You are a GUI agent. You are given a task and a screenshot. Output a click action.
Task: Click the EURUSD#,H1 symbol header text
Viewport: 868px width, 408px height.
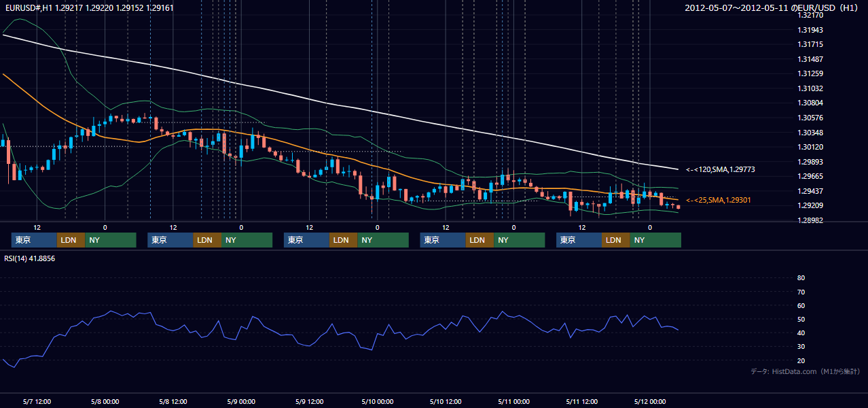pos(89,8)
